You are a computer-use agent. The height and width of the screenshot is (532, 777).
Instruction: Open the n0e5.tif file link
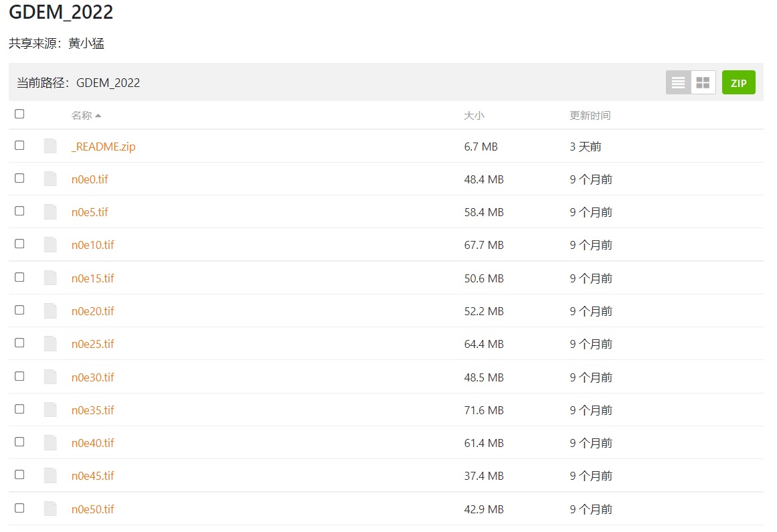pos(90,212)
